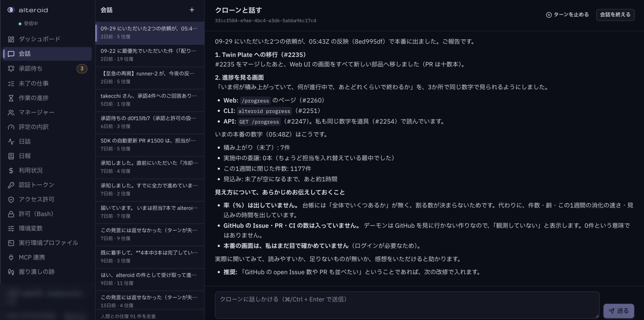This screenshot has width=644, height=320.
Task: Send message with 送る button
Action: [x=619, y=311]
